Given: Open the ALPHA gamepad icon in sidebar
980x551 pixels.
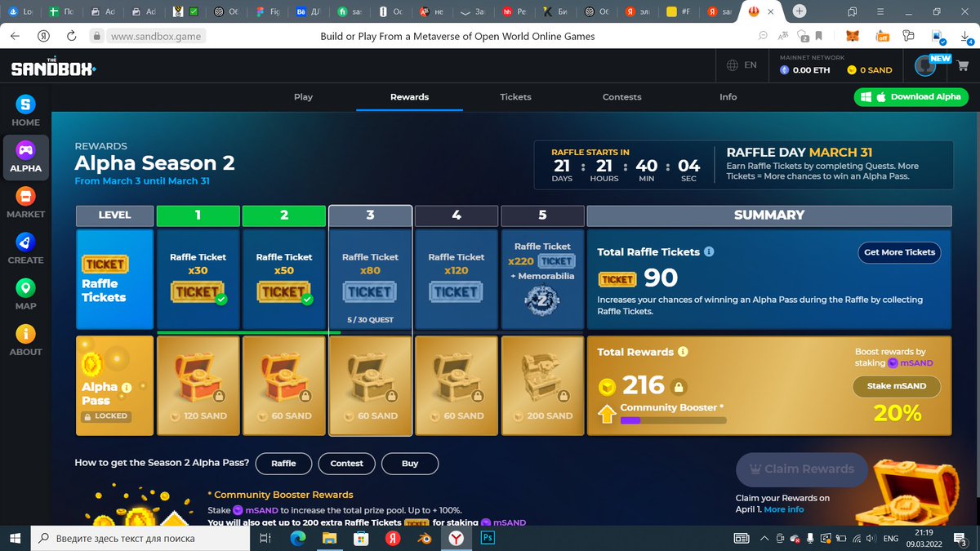Looking at the screenshot, I should (x=25, y=150).
